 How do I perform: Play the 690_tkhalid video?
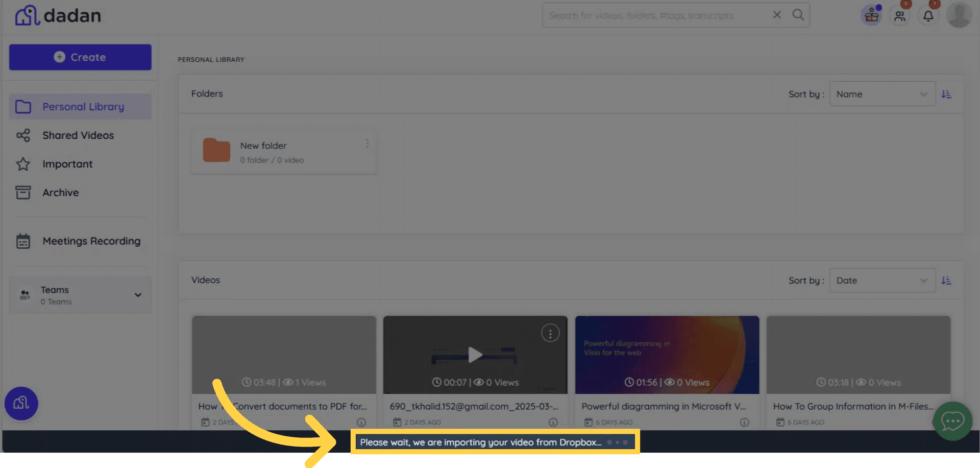click(x=475, y=355)
